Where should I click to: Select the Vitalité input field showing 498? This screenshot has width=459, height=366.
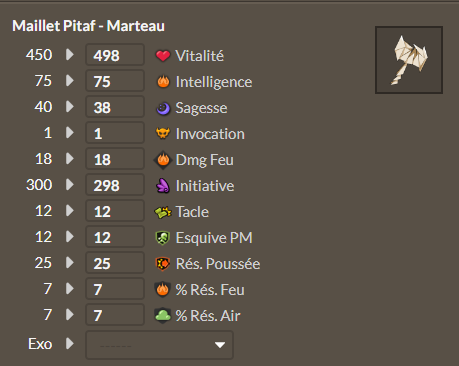115,55
